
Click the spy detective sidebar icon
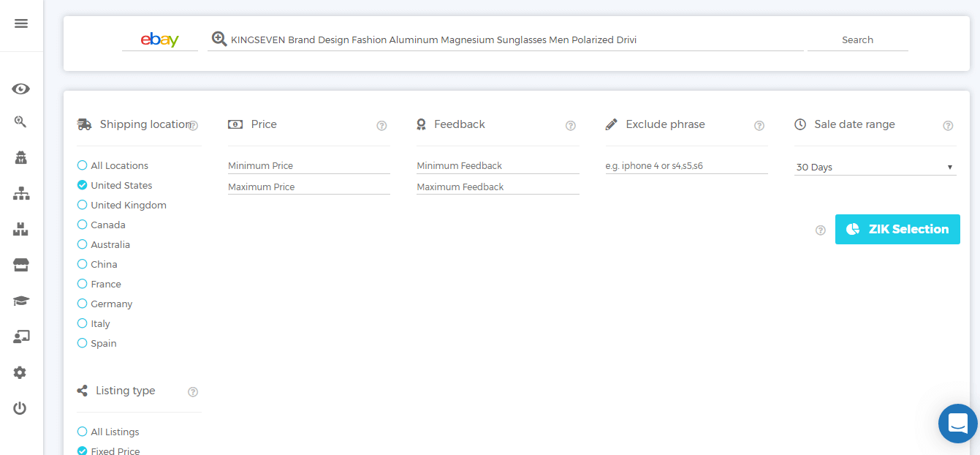coord(20,158)
